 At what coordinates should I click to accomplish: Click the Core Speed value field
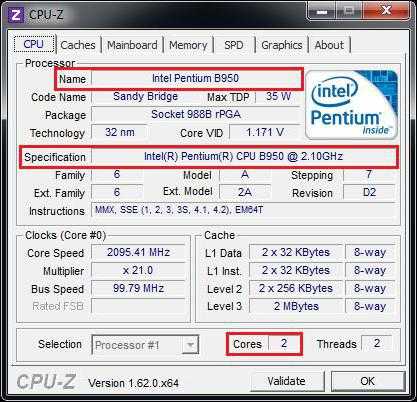[138, 252]
